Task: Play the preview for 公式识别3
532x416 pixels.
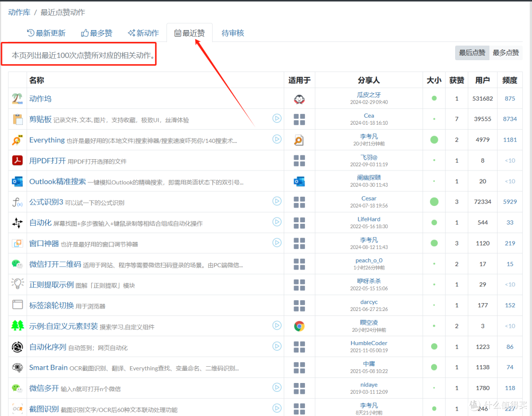Action: point(277,201)
